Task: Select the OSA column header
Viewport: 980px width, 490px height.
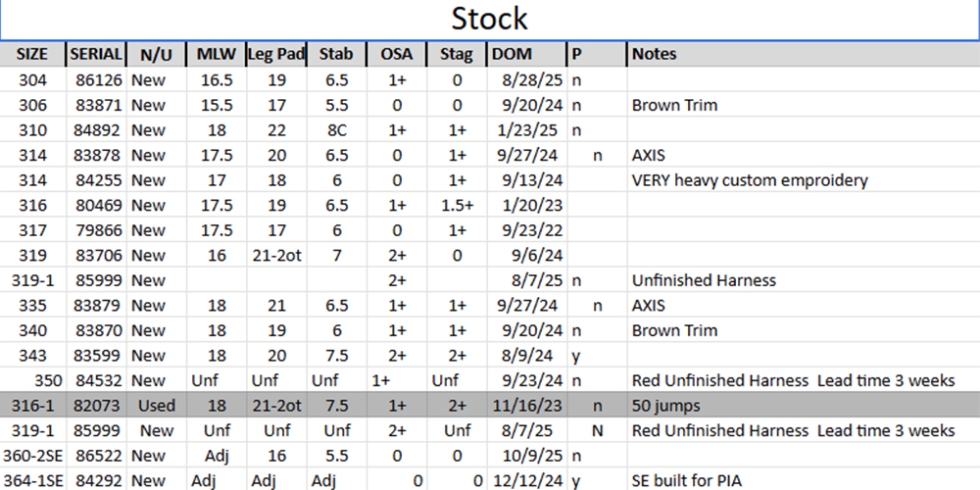Action: (396, 54)
